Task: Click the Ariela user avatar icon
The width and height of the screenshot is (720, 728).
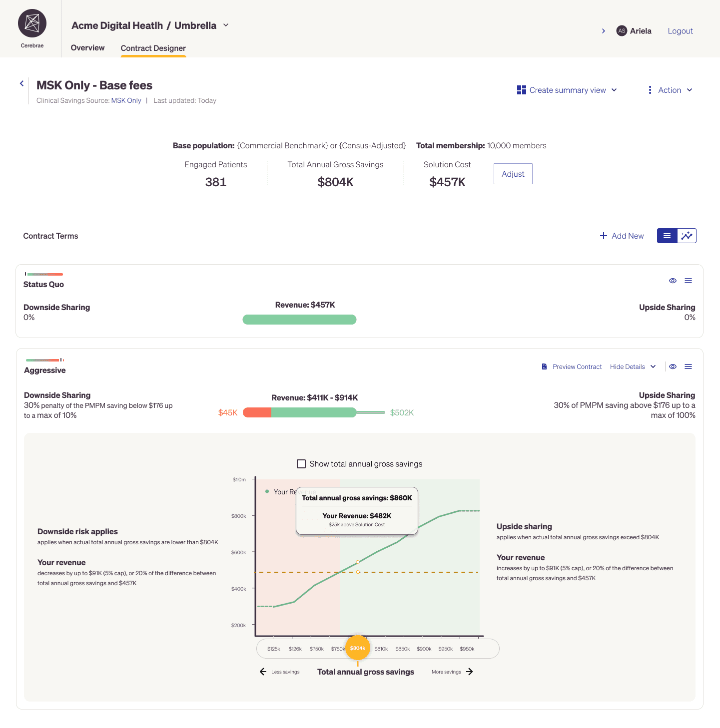Action: (x=622, y=31)
